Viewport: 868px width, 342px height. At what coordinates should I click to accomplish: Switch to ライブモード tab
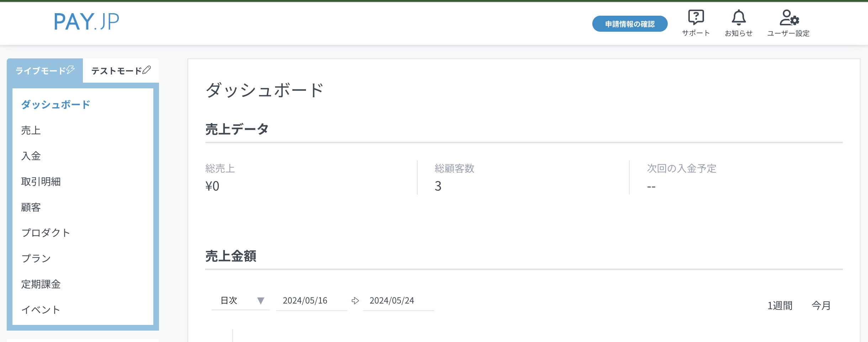click(x=45, y=71)
